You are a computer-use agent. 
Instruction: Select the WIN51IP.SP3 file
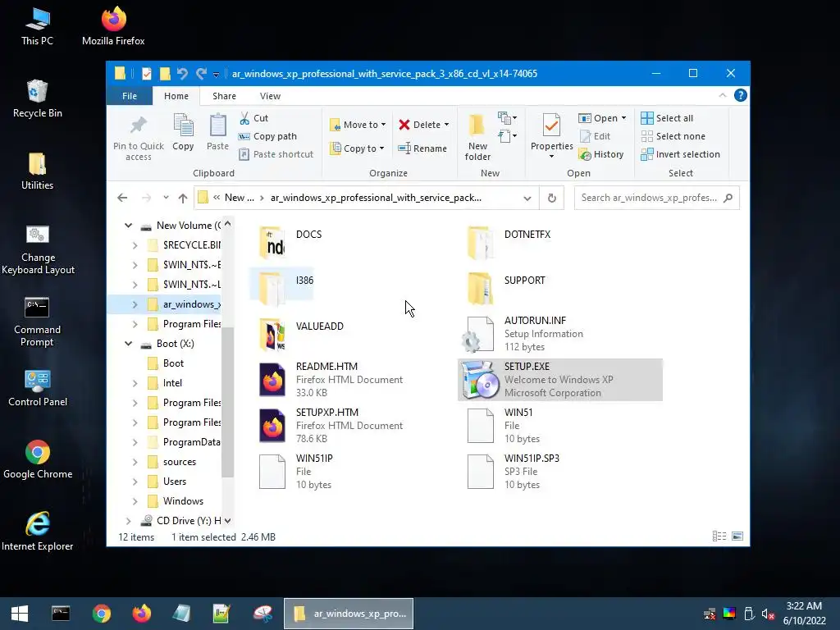tap(559, 472)
